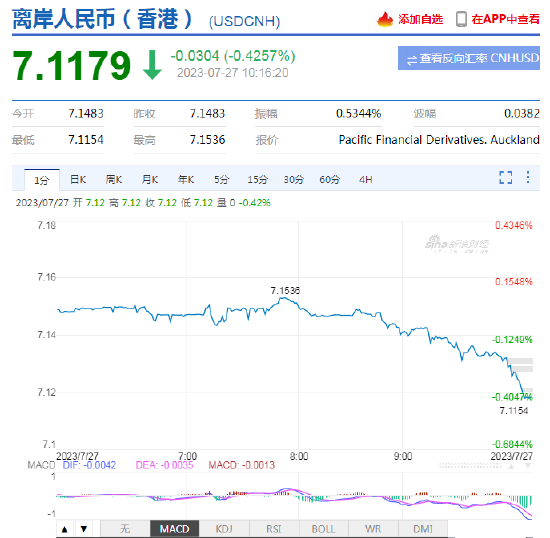This screenshot has width=550, height=538.
Task: Switch to 周K chart tab
Action: [x=114, y=180]
